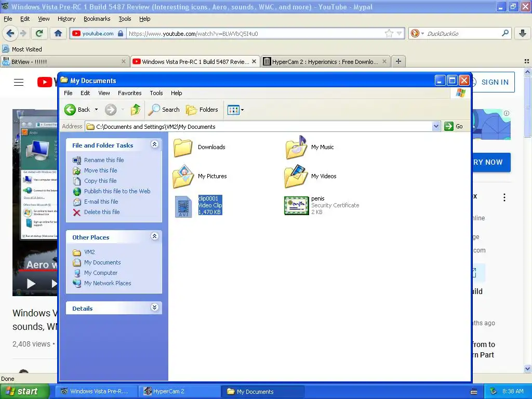Viewport: 532px width, 399px height.
Task: Select the My Videos folder
Action: [x=311, y=176]
